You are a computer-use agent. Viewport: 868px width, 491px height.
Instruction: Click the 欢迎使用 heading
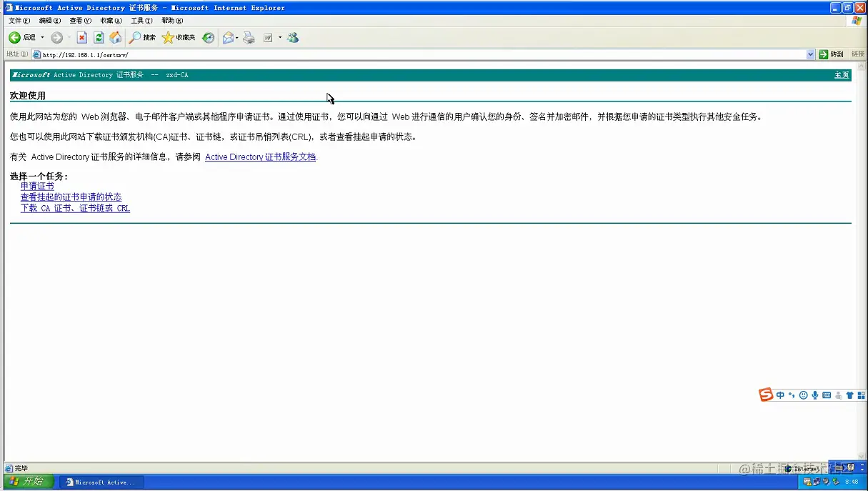pyautogui.click(x=28, y=96)
